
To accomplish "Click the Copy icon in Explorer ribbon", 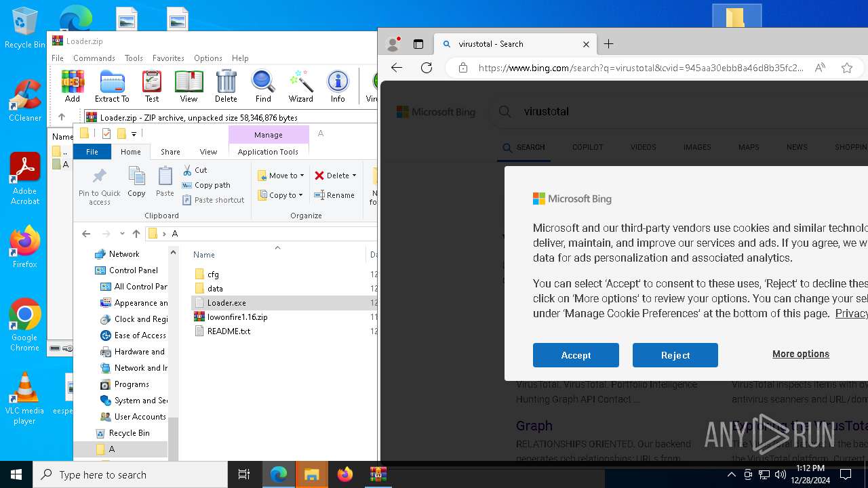I will pos(136,182).
